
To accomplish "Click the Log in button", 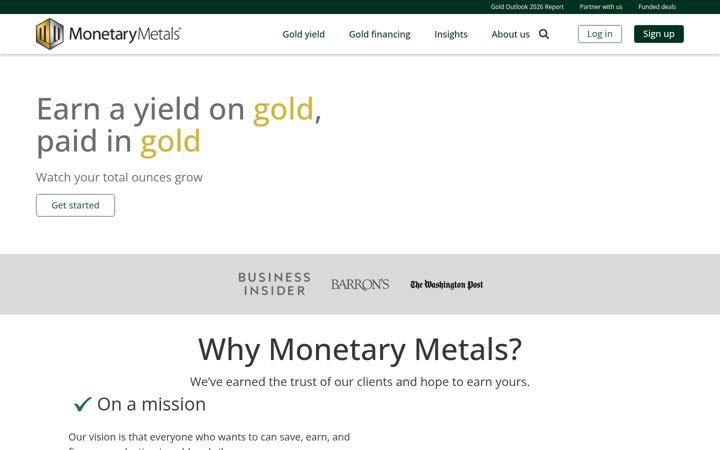I will pyautogui.click(x=600, y=34).
